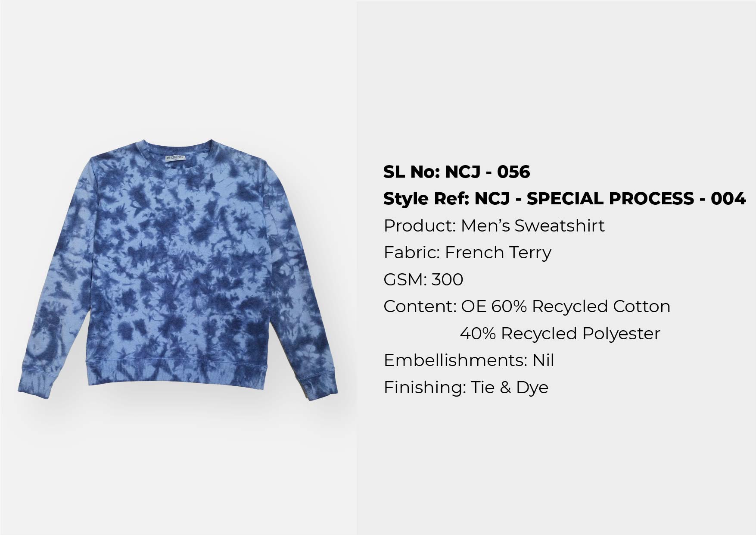Click the 'GSM: 300' specification

[x=423, y=279]
